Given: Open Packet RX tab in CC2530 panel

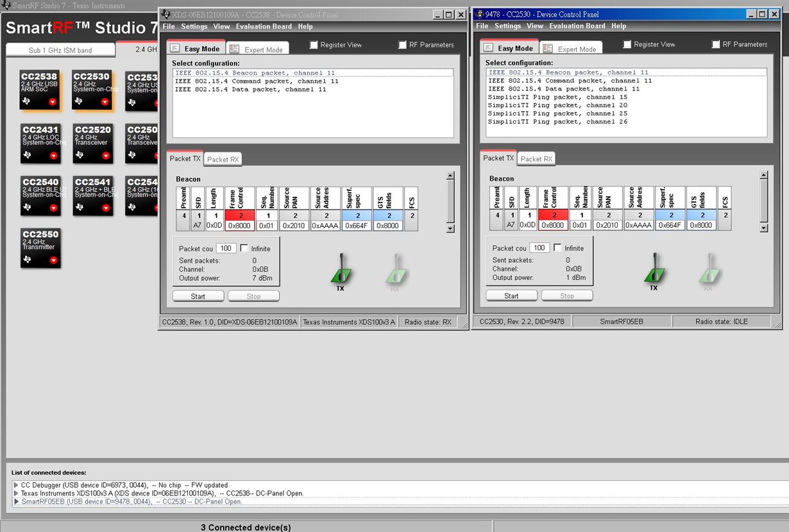Looking at the screenshot, I should tap(536, 158).
